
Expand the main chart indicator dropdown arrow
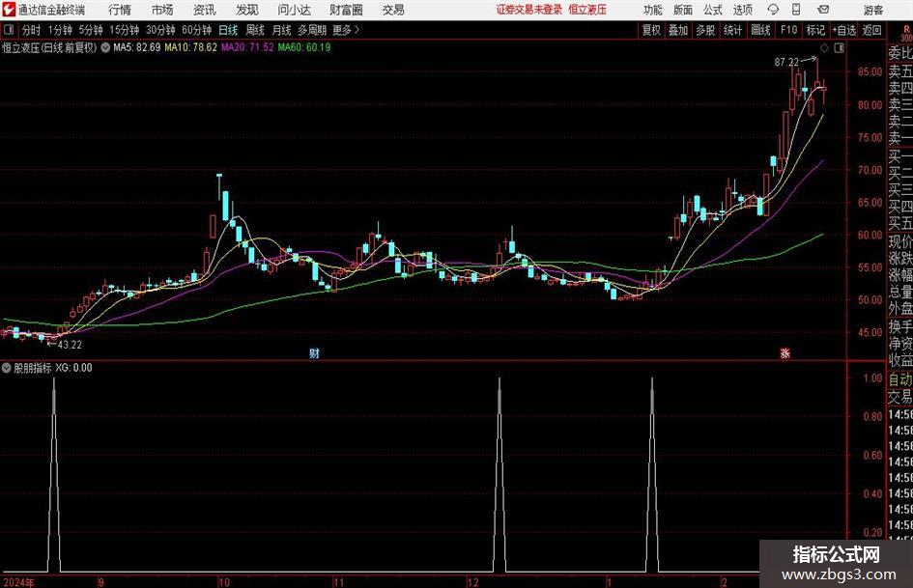tap(105, 47)
